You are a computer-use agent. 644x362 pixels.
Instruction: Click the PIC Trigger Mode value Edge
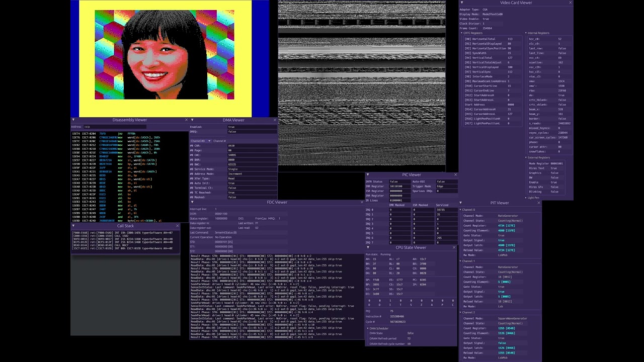click(x=447, y=186)
